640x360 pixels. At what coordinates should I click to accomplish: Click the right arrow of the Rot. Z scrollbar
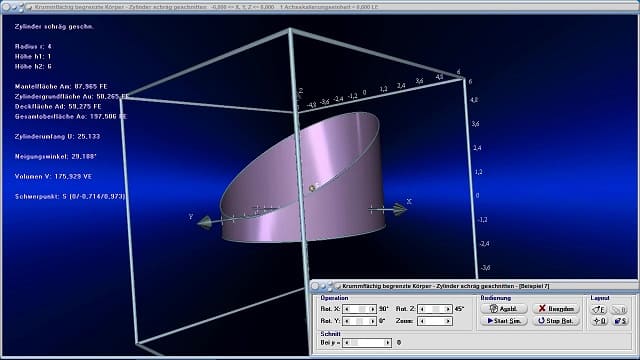pos(448,309)
